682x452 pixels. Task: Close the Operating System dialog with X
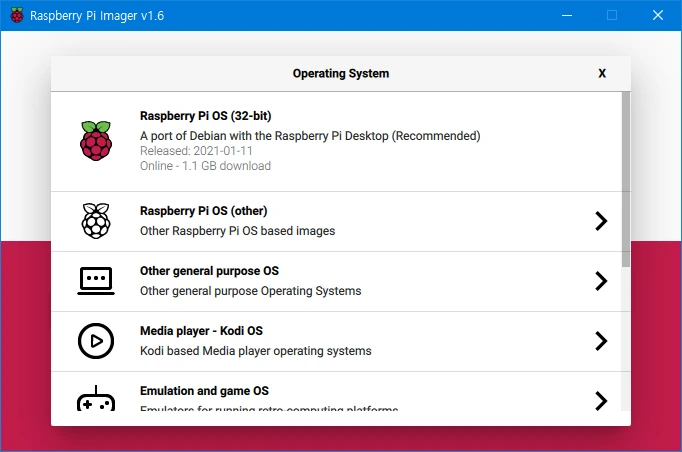602,73
